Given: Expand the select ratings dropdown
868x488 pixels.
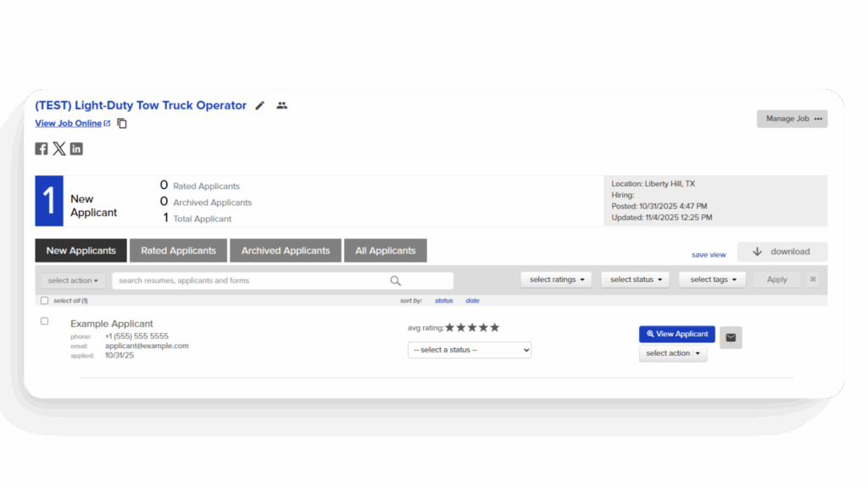Looking at the screenshot, I should point(556,280).
